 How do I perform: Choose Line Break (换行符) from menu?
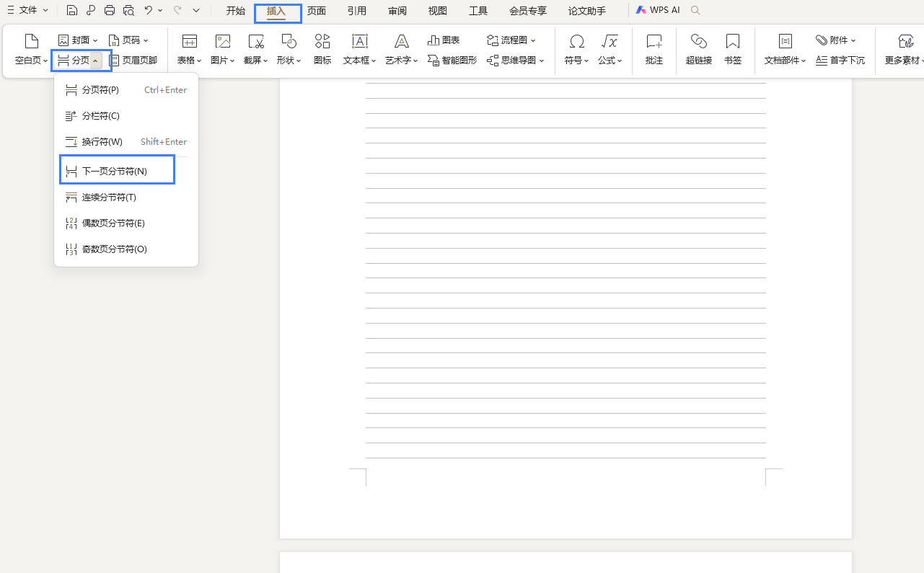(126, 142)
